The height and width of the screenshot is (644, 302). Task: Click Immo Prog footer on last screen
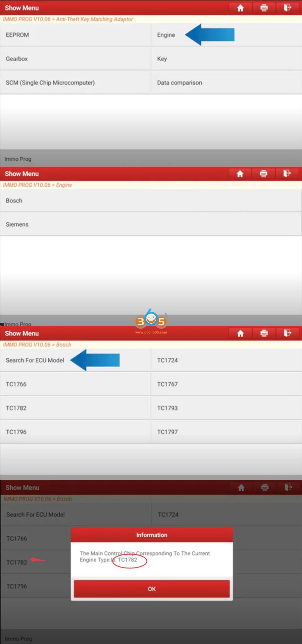point(18,639)
